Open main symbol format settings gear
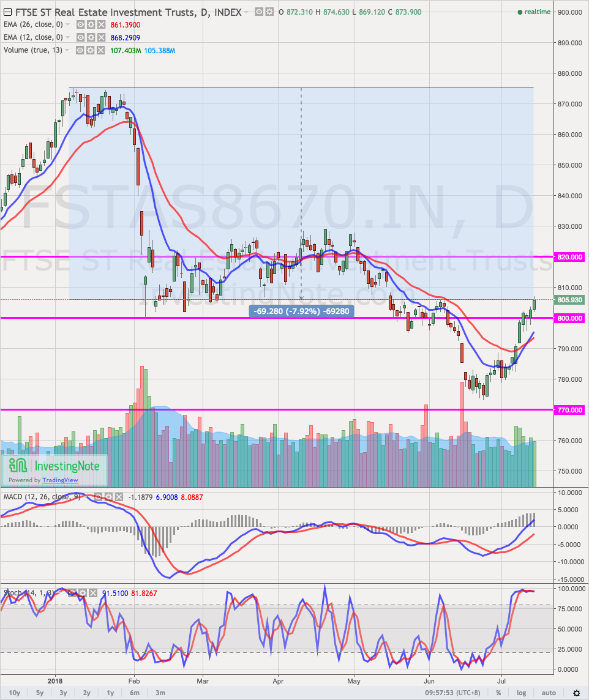This screenshot has height=700, width=589. pyautogui.click(x=269, y=12)
